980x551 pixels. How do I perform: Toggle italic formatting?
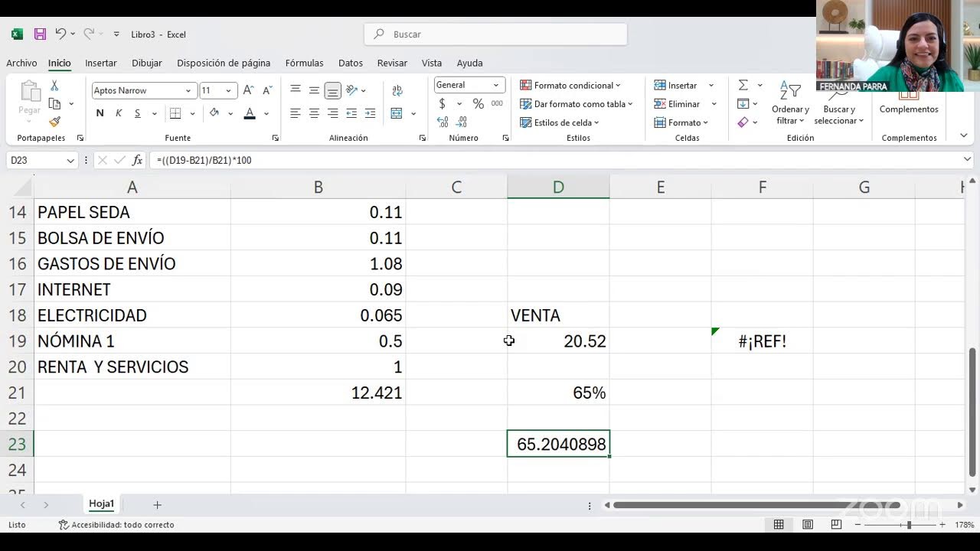click(x=119, y=113)
